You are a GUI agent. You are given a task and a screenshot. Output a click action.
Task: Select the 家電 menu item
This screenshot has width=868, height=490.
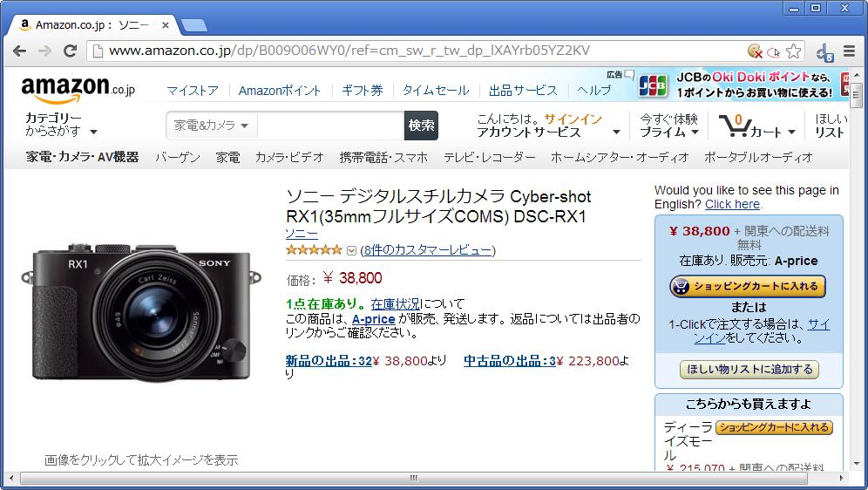[x=227, y=157]
